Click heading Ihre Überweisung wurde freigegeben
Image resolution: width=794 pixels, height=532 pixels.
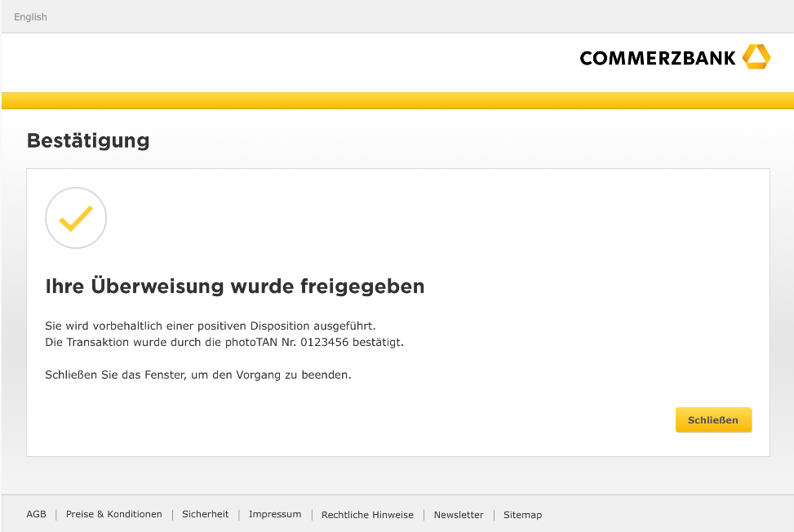coord(235,286)
